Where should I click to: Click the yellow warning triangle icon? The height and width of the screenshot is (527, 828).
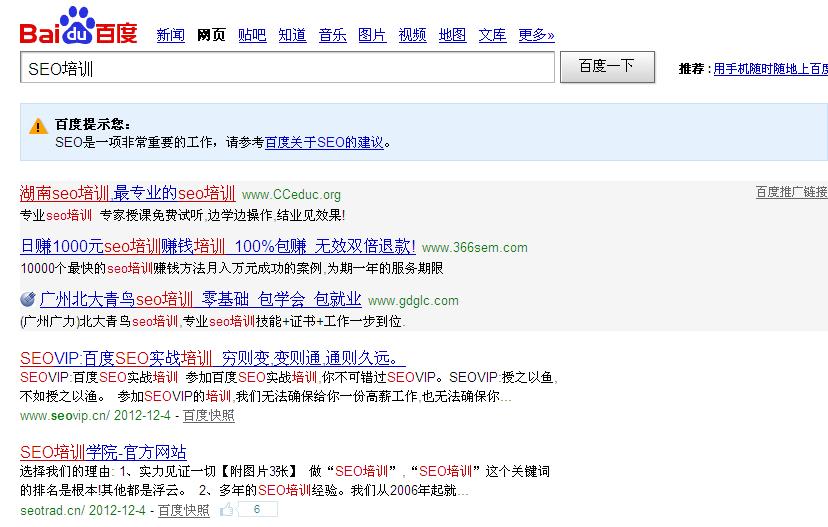[x=38, y=126]
